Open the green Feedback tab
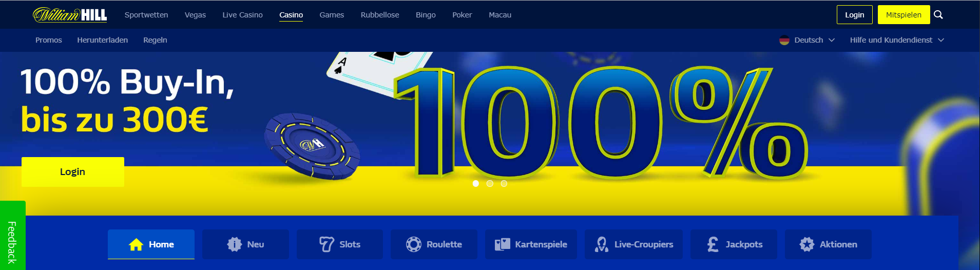 click(x=12, y=236)
